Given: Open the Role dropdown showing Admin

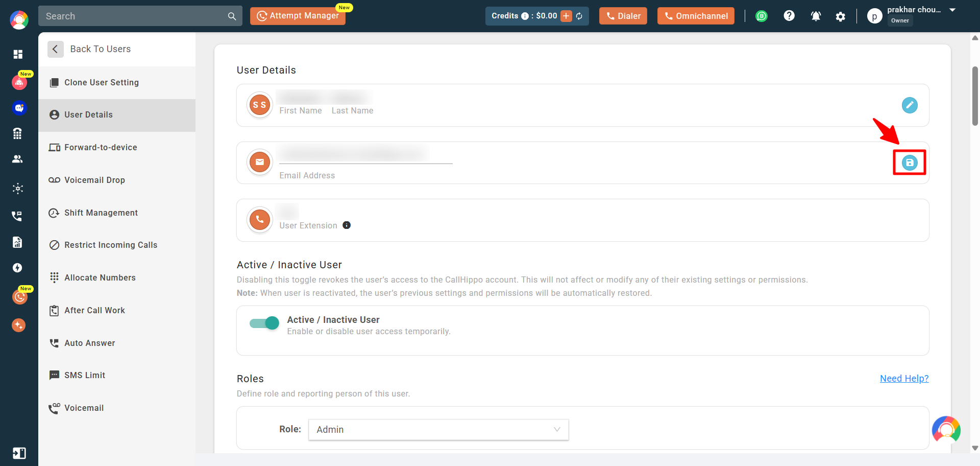Looking at the screenshot, I should click(x=438, y=430).
